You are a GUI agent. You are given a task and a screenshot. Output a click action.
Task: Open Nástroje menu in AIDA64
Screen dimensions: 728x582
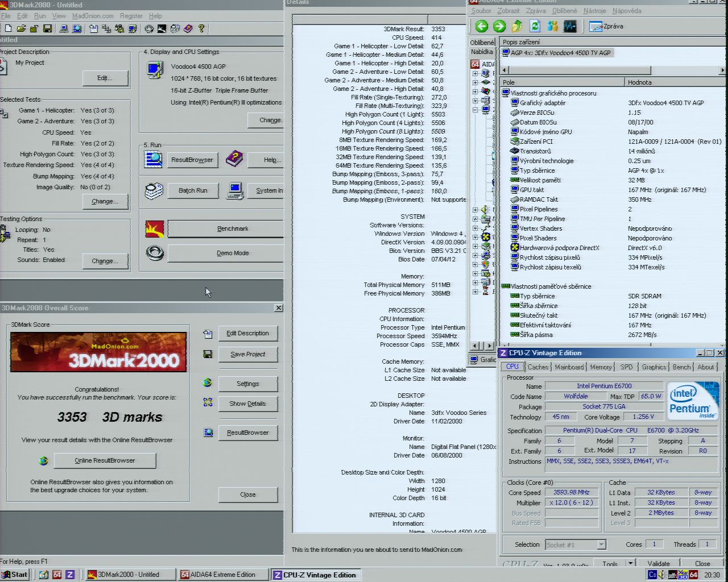click(x=595, y=11)
